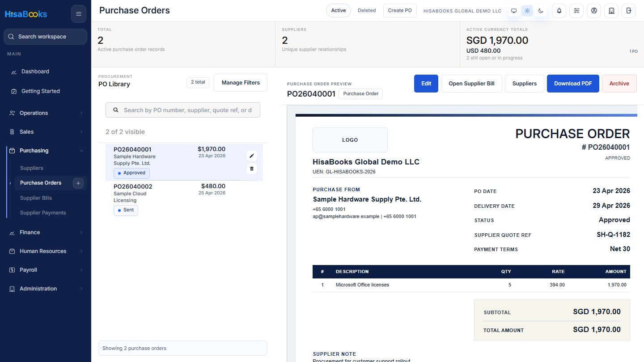This screenshot has height=362, width=644.
Task: Expand Sales menu chevron
Action: tap(81, 132)
